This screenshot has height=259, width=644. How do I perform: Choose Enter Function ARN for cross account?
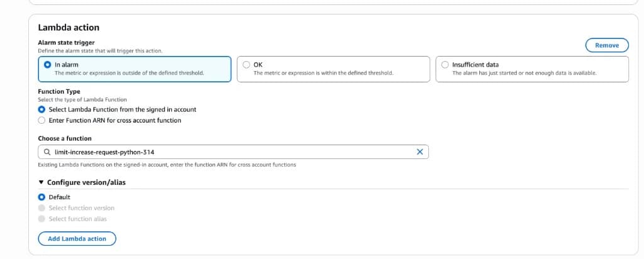[x=109, y=120]
